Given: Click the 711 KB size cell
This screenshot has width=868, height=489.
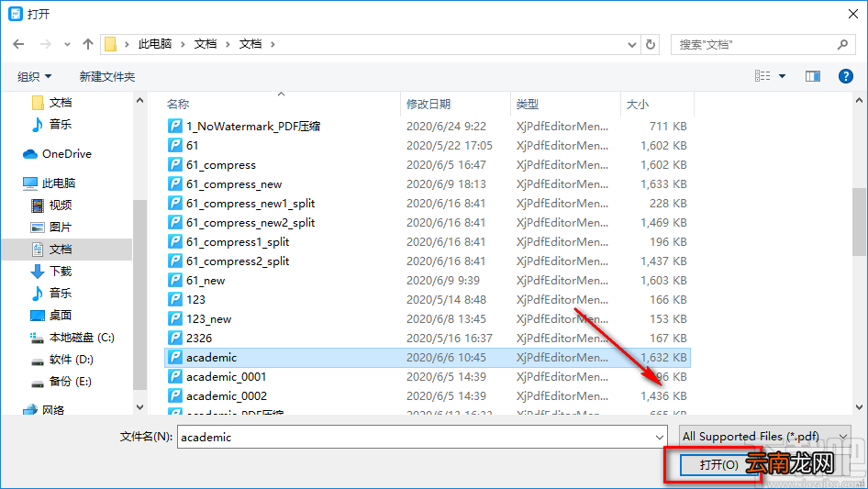Looking at the screenshot, I should coord(668,127).
